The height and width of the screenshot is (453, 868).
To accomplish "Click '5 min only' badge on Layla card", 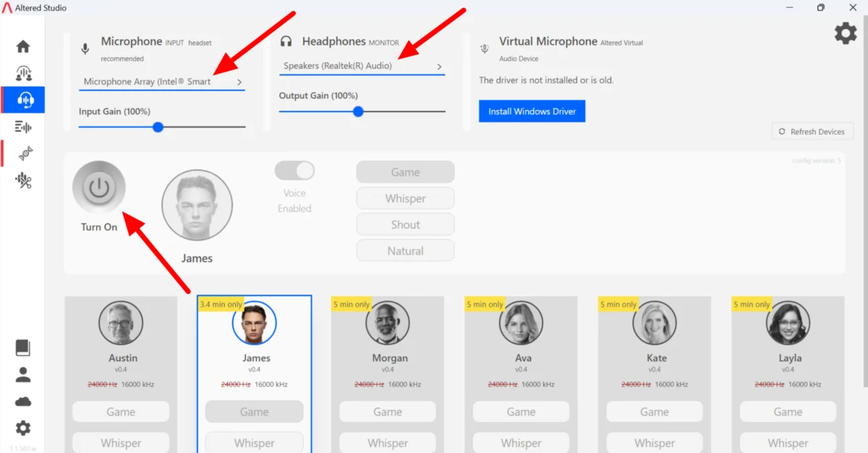I will [752, 305].
